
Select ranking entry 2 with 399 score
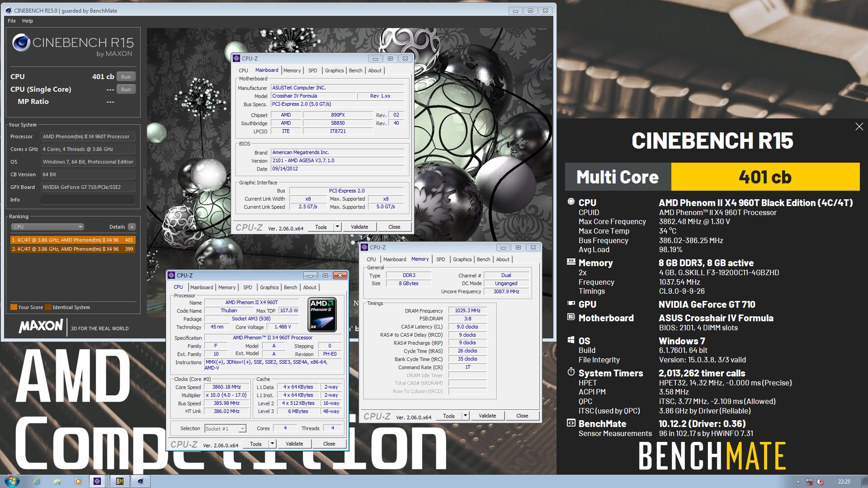[72, 249]
